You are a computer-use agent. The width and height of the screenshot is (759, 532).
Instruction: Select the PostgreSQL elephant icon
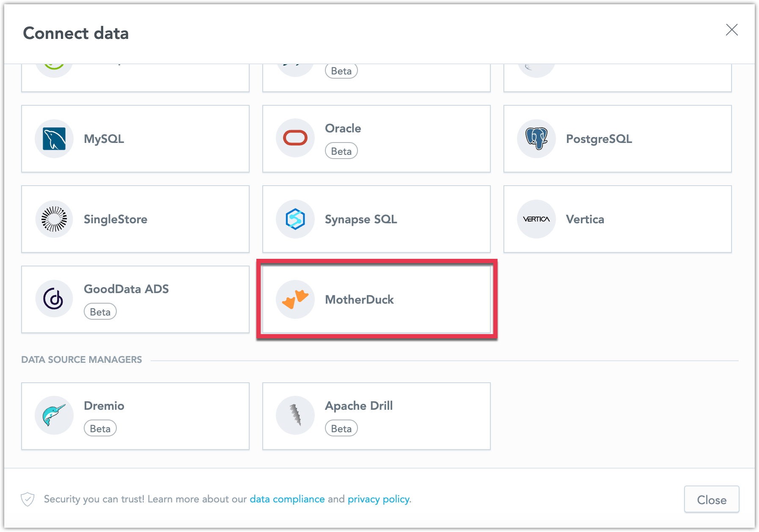[x=536, y=138]
